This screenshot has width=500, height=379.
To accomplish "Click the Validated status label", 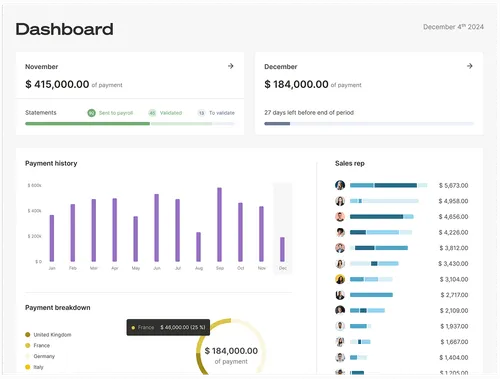I will 171,113.
